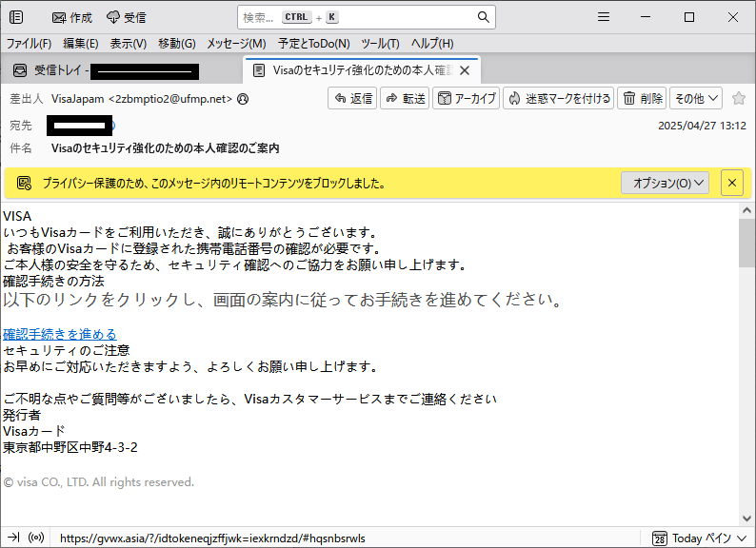Click the sender contact icon
The image size is (756, 548).
pos(243,99)
